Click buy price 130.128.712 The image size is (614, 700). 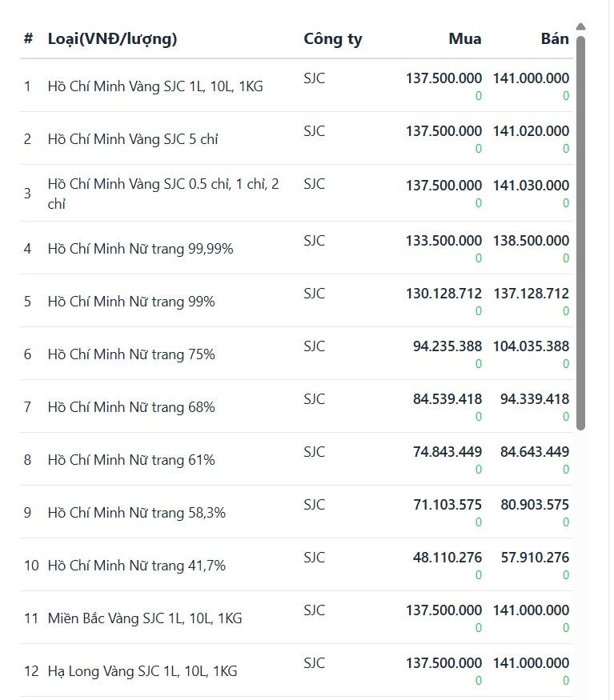[x=443, y=294]
